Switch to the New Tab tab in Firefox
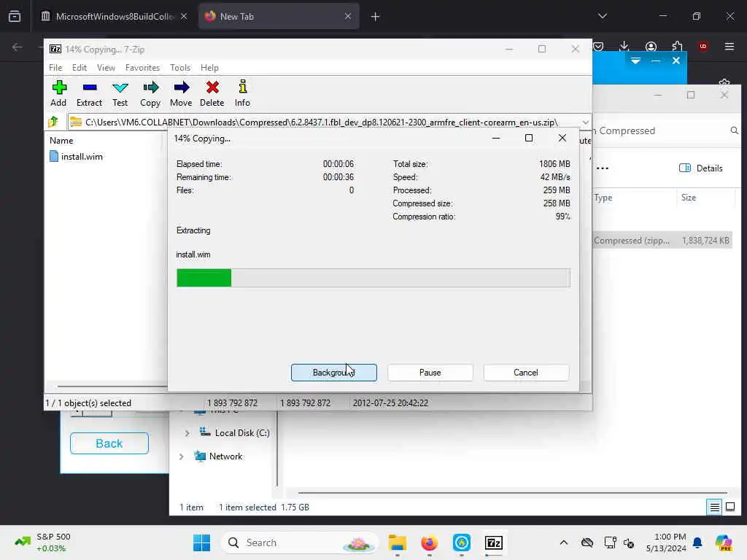Viewport: 747px width, 560px height. tap(278, 16)
